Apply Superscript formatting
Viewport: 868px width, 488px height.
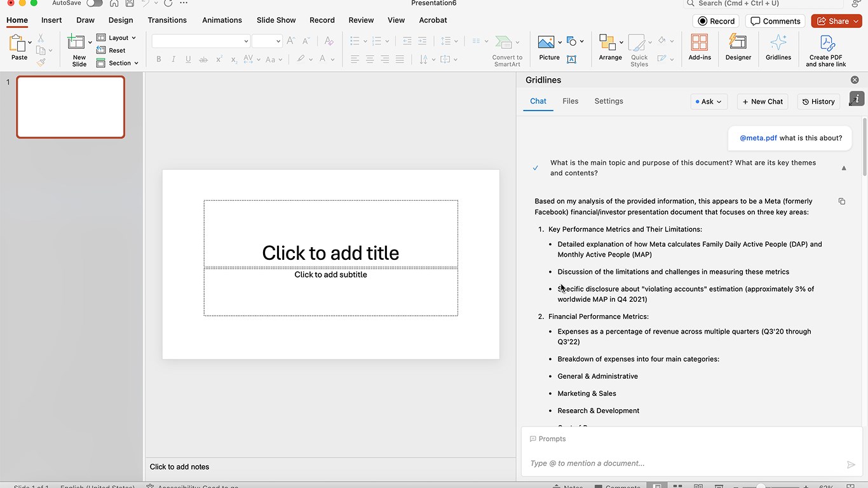[x=219, y=59]
